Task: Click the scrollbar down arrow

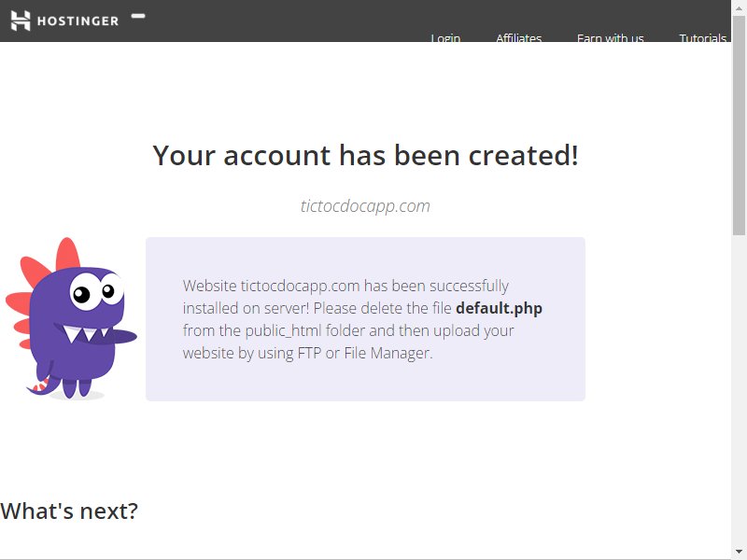Action: click(x=739, y=552)
